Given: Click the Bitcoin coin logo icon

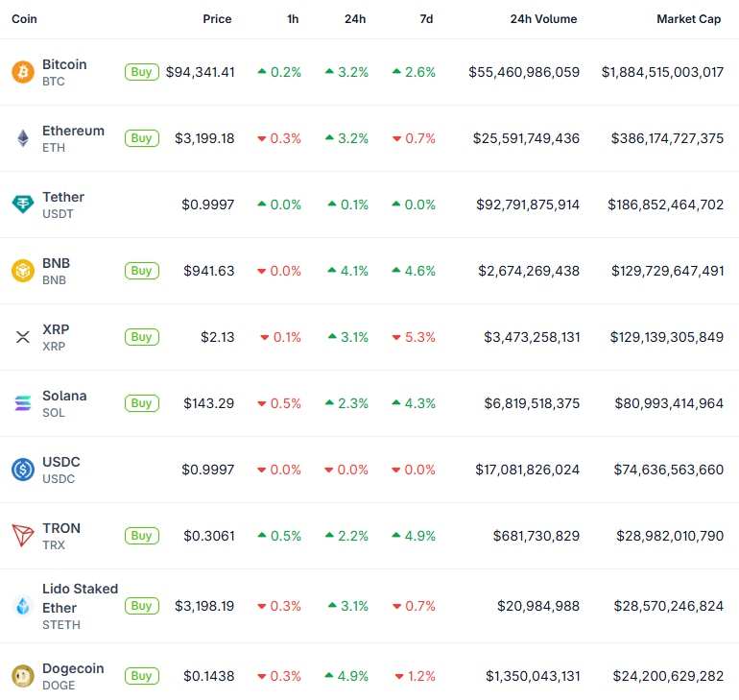Looking at the screenshot, I should (x=22, y=72).
